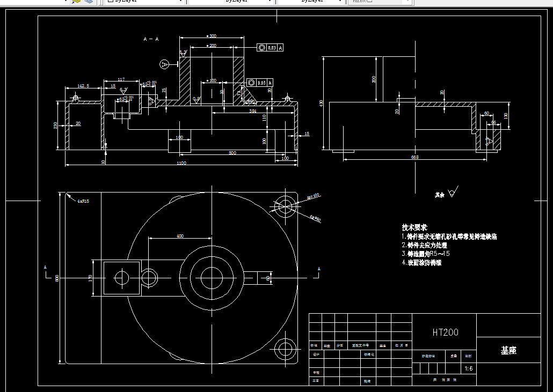
Task: Pick the 1:6 scale value
Action: (x=469, y=368)
